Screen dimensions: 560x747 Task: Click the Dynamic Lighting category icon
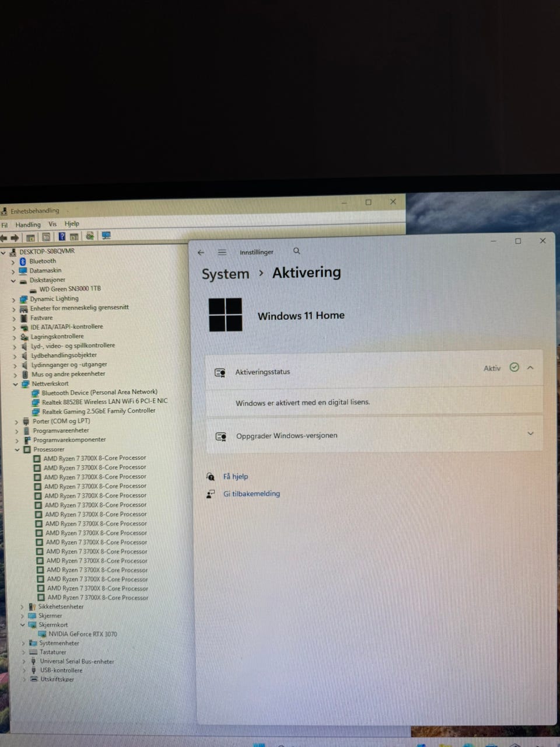tap(24, 299)
